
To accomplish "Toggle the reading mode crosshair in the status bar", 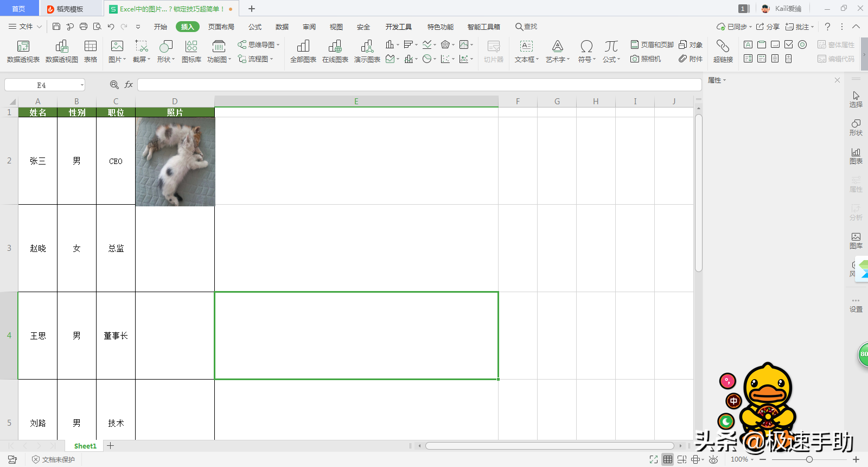I will tap(697, 459).
